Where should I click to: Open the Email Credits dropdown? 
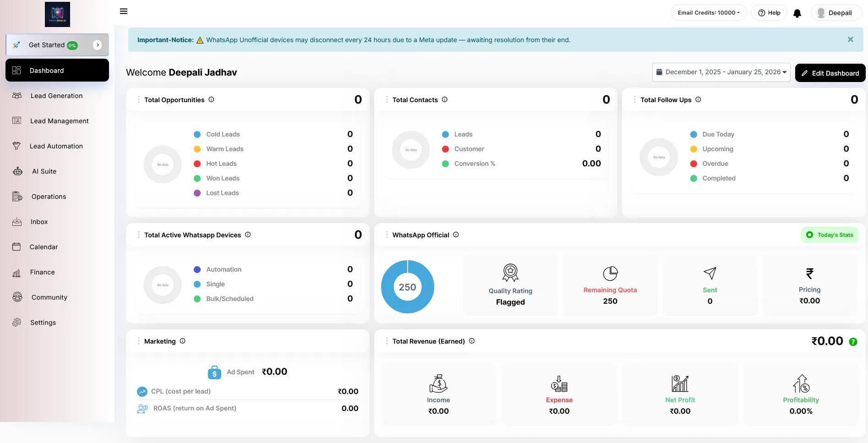708,13
